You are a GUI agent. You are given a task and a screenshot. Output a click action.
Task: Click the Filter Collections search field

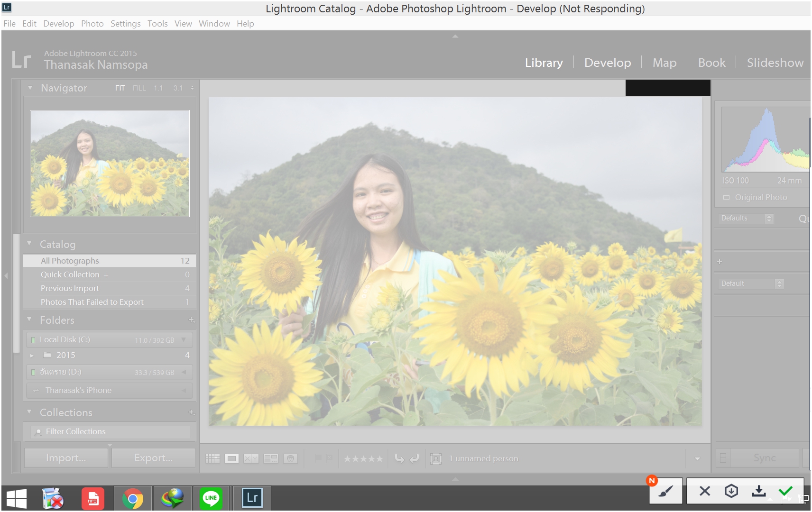pos(111,431)
